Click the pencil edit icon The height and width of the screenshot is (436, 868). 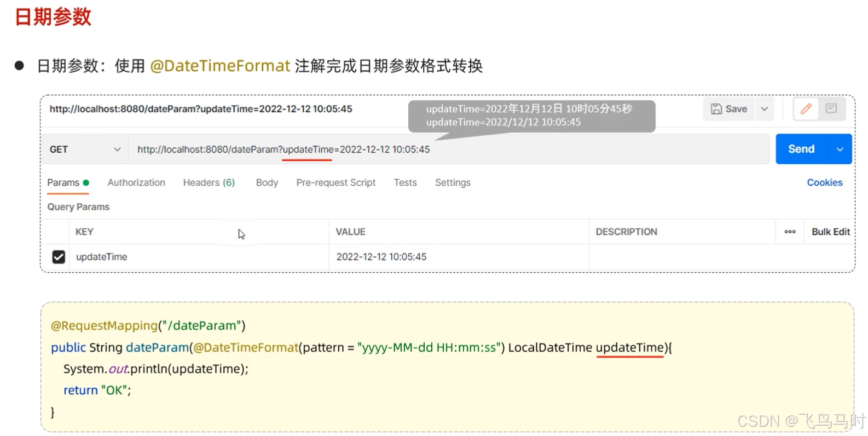tap(806, 109)
